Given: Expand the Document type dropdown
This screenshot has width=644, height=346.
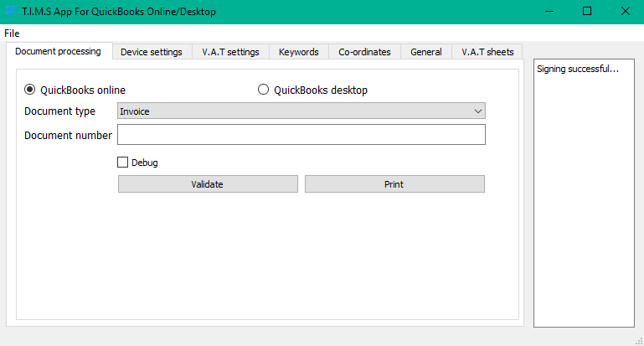Looking at the screenshot, I should click(301, 111).
